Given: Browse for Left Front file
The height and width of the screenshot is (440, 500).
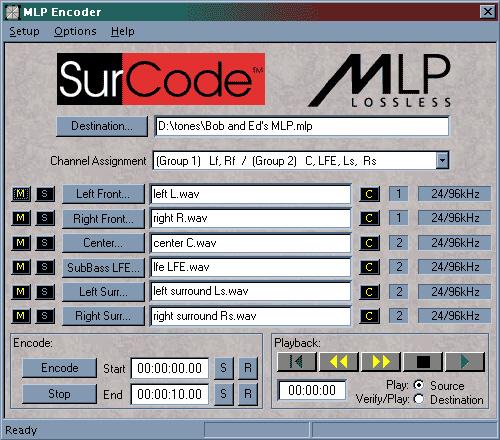Looking at the screenshot, I should coord(103,194).
